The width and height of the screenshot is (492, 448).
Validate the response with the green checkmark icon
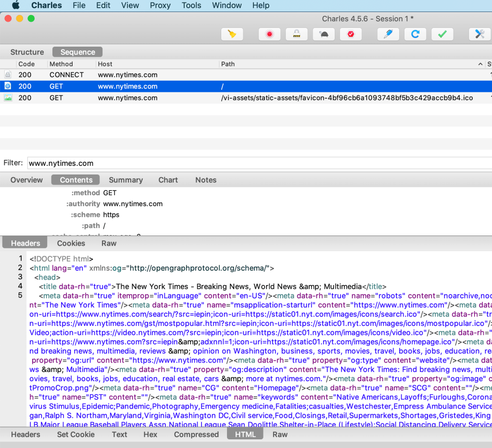click(x=442, y=34)
